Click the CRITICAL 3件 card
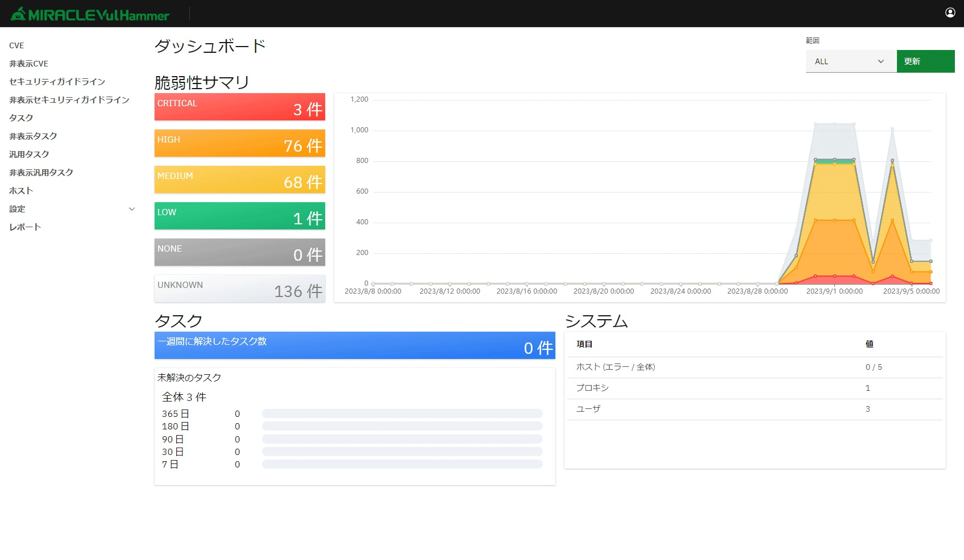The image size is (964, 560). click(x=239, y=107)
